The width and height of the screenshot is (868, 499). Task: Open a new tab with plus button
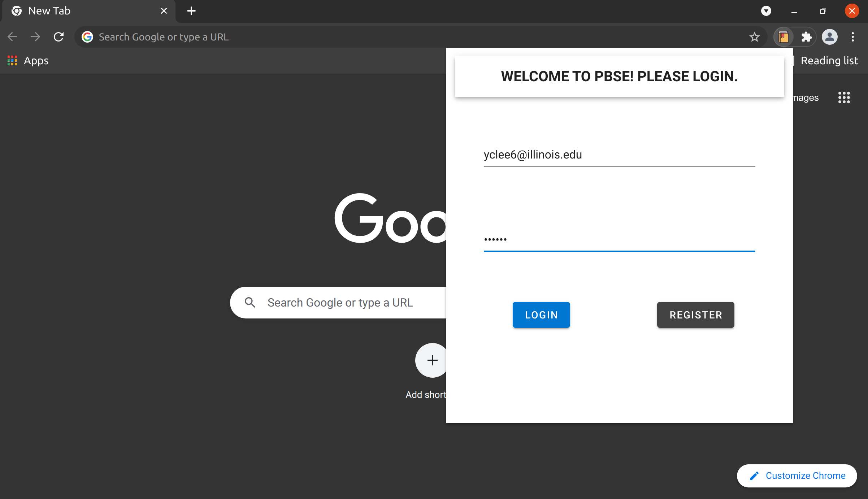(191, 11)
